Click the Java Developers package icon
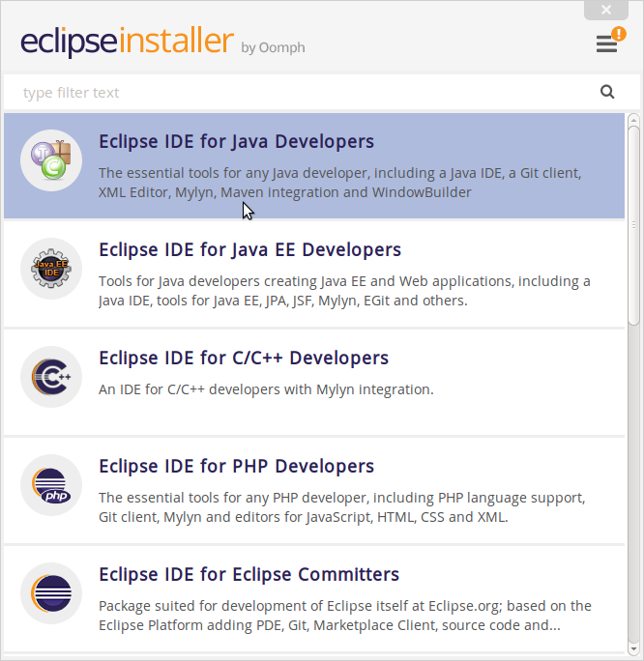Image resolution: width=644 pixels, height=661 pixels. tap(51, 160)
